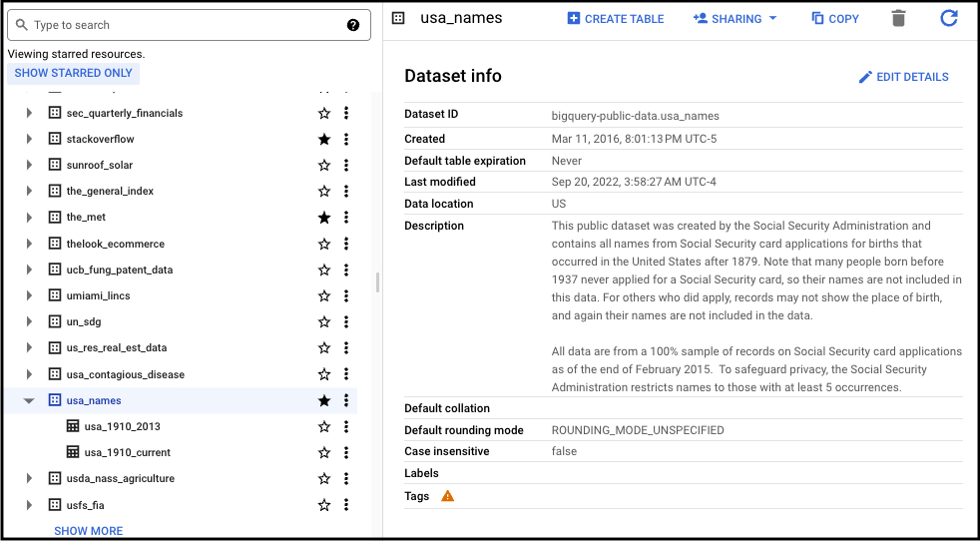This screenshot has width=980, height=541.
Task: Open more actions for usda_nass_agriculture
Action: (346, 478)
